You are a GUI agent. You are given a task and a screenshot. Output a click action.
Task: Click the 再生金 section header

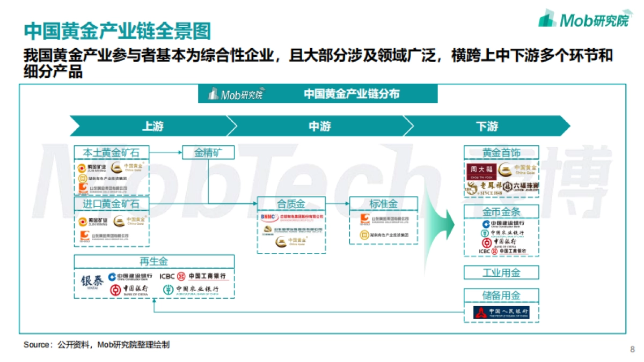155,261
